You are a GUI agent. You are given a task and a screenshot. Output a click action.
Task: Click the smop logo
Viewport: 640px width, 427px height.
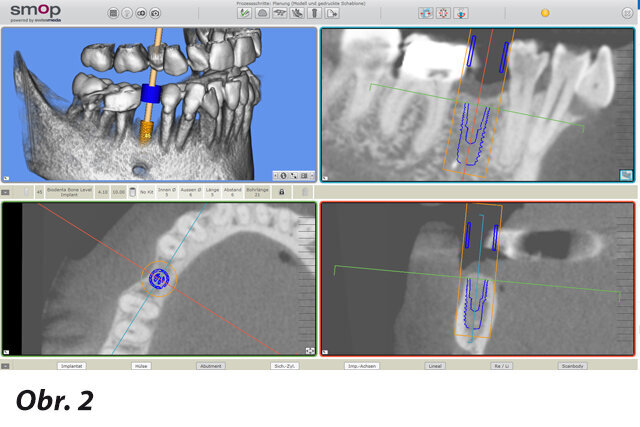pyautogui.click(x=35, y=12)
